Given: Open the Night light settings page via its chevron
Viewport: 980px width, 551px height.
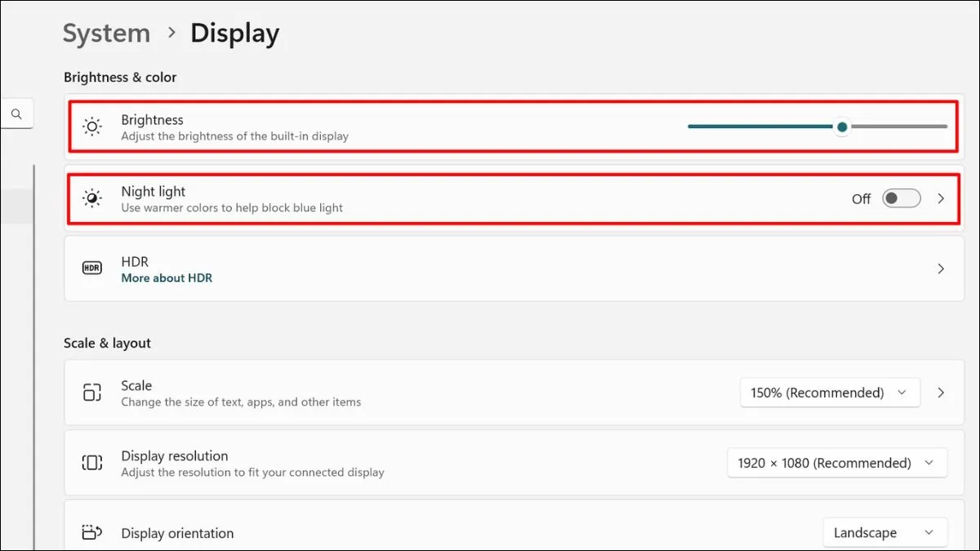Looking at the screenshot, I should [x=941, y=198].
